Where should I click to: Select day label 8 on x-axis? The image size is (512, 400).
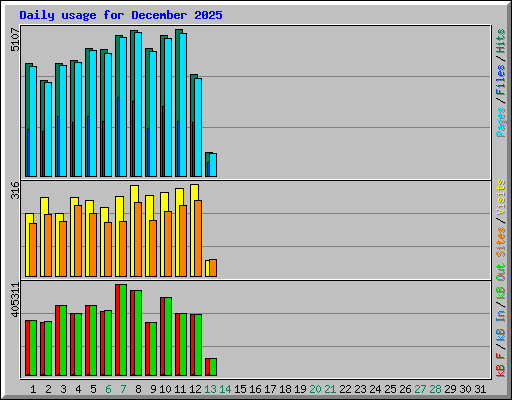pos(138,389)
